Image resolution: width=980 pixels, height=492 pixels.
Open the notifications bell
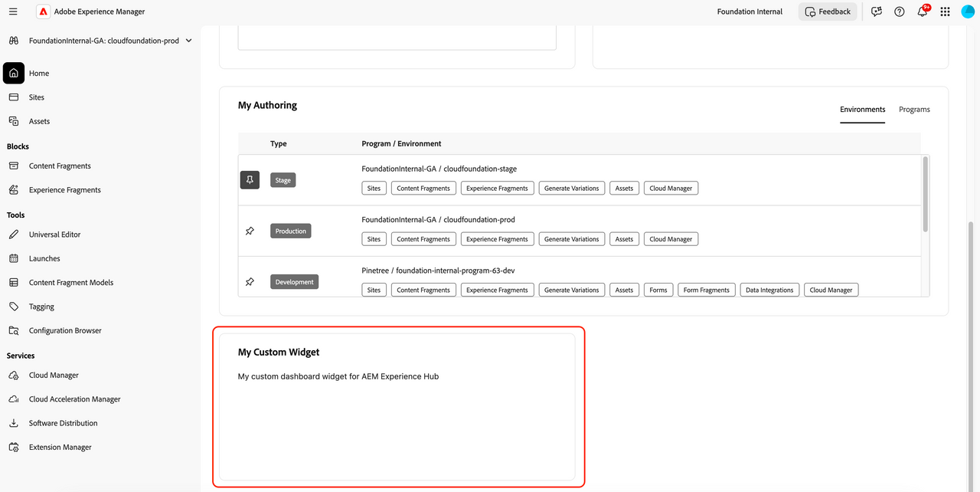coord(922,11)
